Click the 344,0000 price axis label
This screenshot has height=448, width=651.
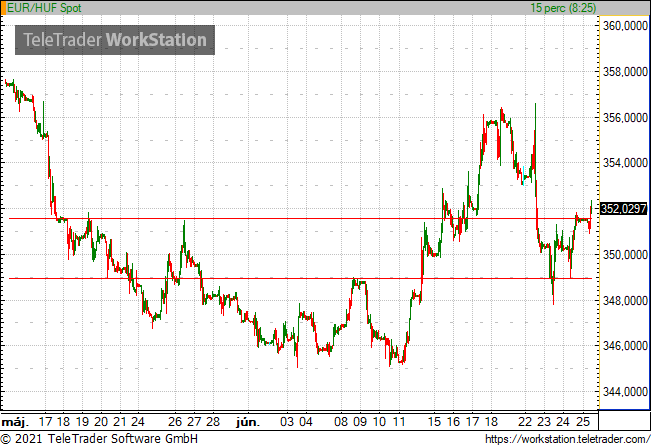[625, 391]
